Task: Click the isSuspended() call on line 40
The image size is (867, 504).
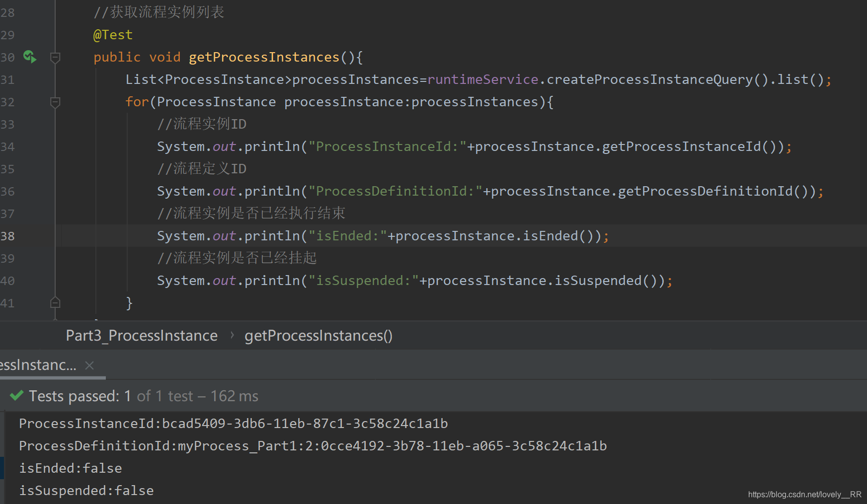Action: click(606, 281)
